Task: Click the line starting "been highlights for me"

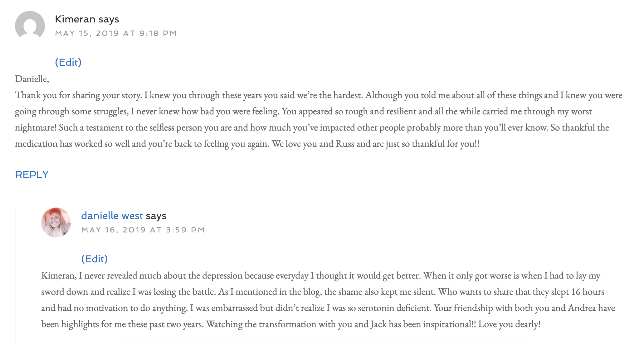Action: pos(291,324)
